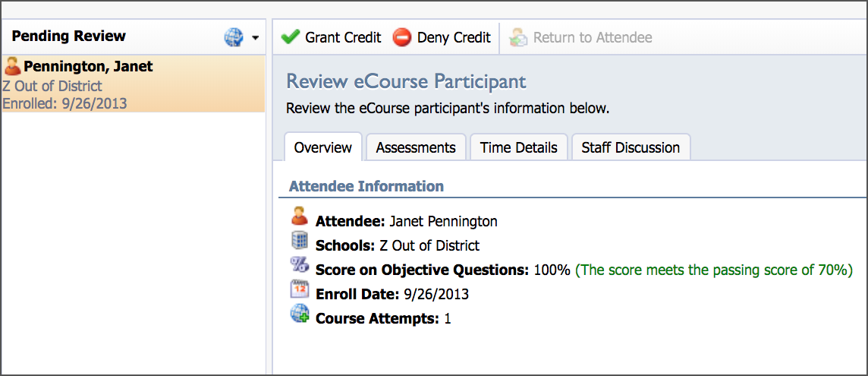
Task: Select the Overview tab
Action: [322, 147]
